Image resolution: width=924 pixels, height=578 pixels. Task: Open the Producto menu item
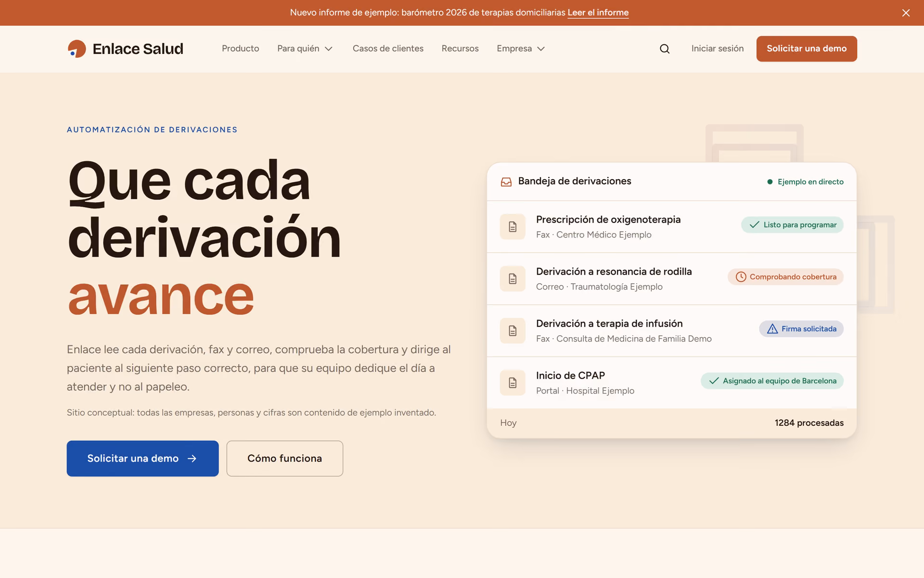click(x=240, y=49)
